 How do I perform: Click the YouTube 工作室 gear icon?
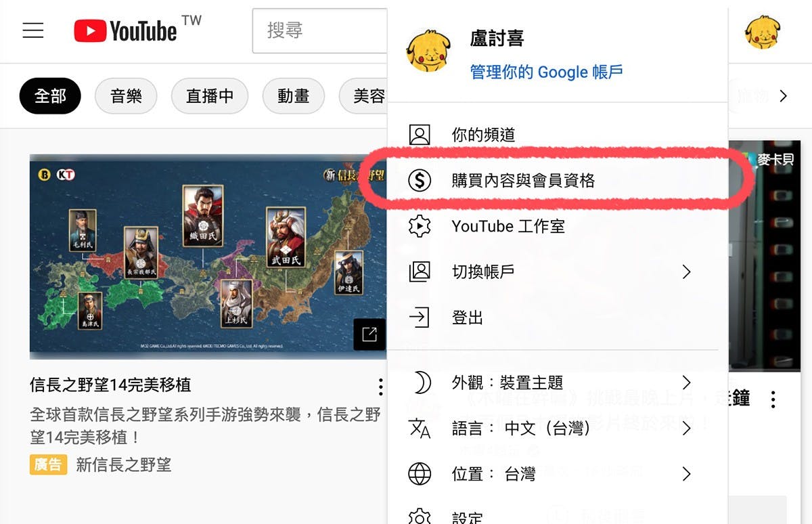click(x=420, y=226)
